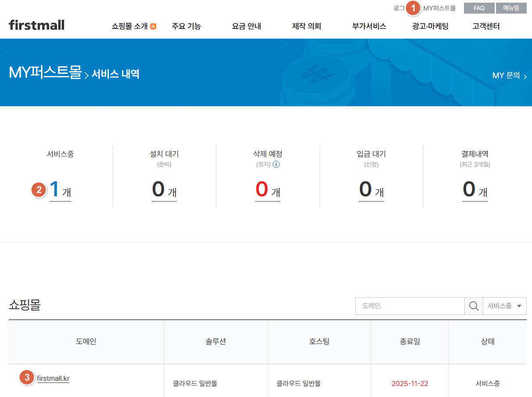Click the 상태 cell 서비스중
Image resolution: width=532 pixels, height=397 pixels.
[488, 383]
